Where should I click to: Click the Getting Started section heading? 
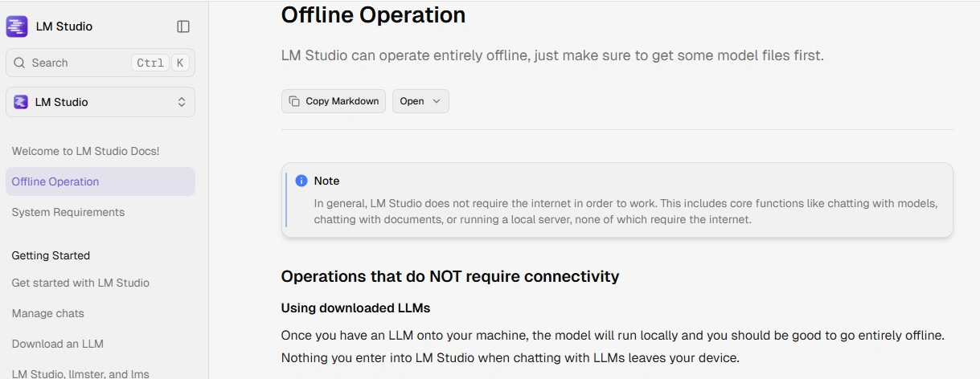tap(51, 255)
